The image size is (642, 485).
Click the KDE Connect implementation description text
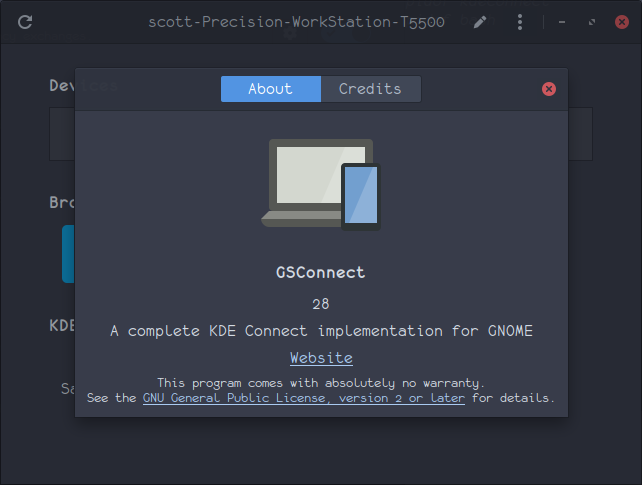[x=321, y=331]
